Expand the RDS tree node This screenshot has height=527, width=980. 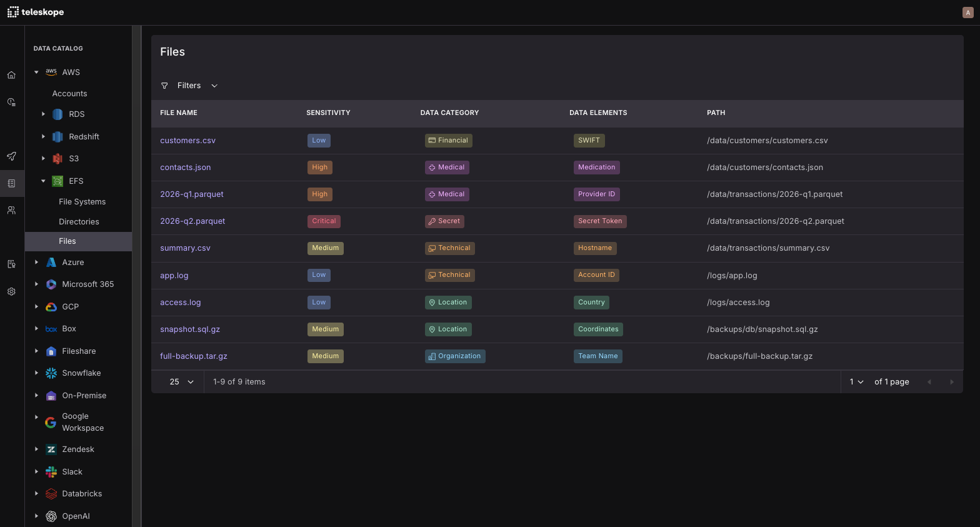pos(43,114)
